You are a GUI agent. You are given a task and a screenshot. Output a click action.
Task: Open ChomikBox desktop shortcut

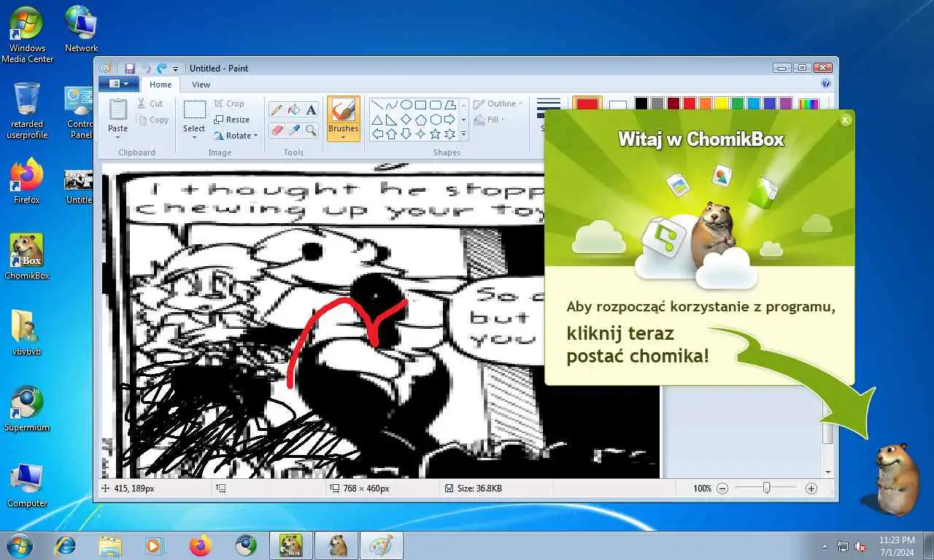click(26, 257)
